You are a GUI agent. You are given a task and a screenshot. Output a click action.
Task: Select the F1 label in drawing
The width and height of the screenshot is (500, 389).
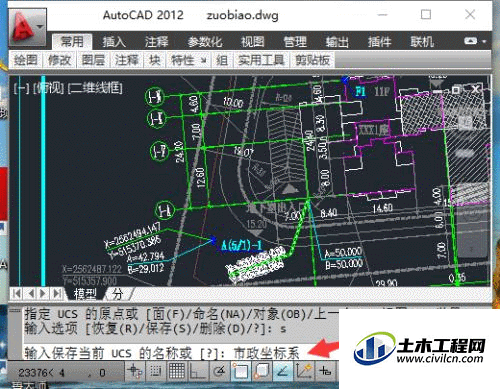(360, 91)
